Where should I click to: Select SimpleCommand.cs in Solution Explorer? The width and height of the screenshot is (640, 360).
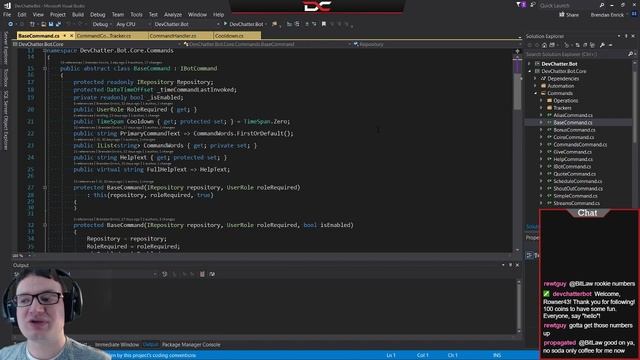coord(575,196)
